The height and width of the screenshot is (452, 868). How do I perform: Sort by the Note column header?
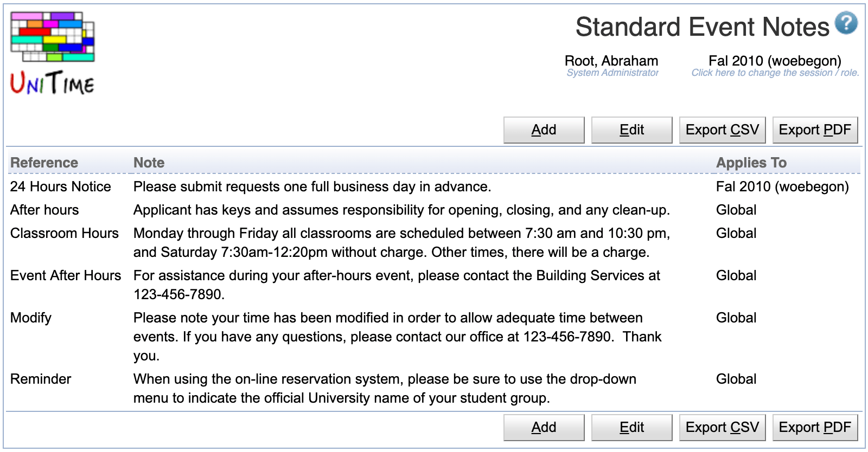click(149, 163)
